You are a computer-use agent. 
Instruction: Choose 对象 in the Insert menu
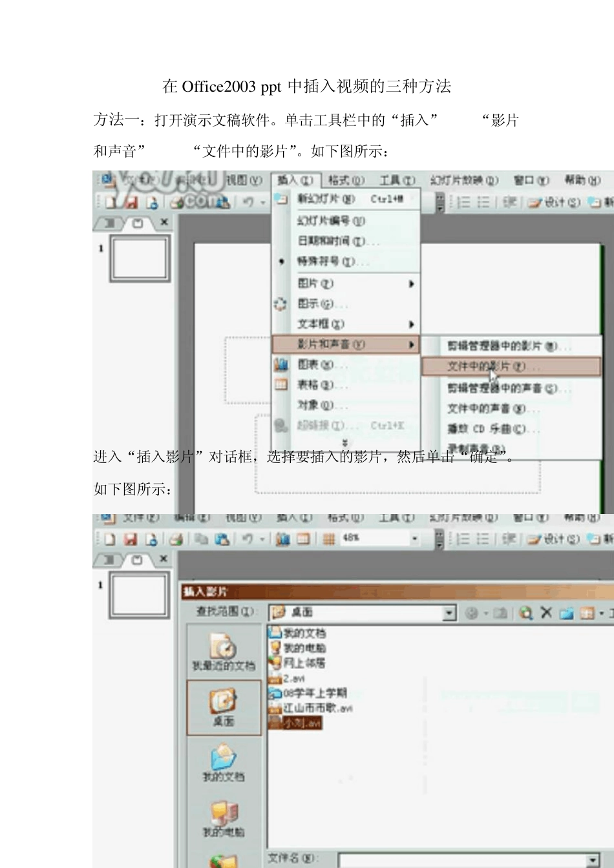[x=346, y=406]
